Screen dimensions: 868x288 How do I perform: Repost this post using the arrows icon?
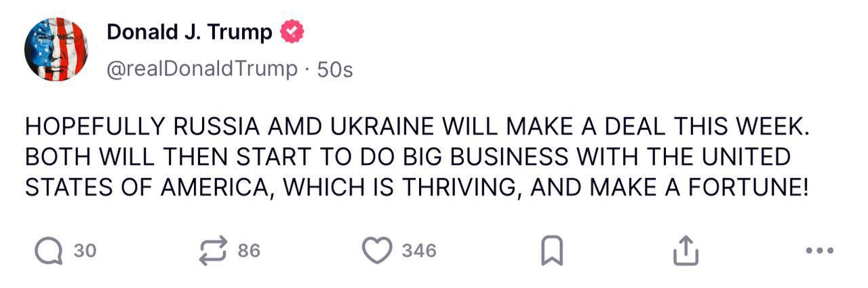point(212,251)
